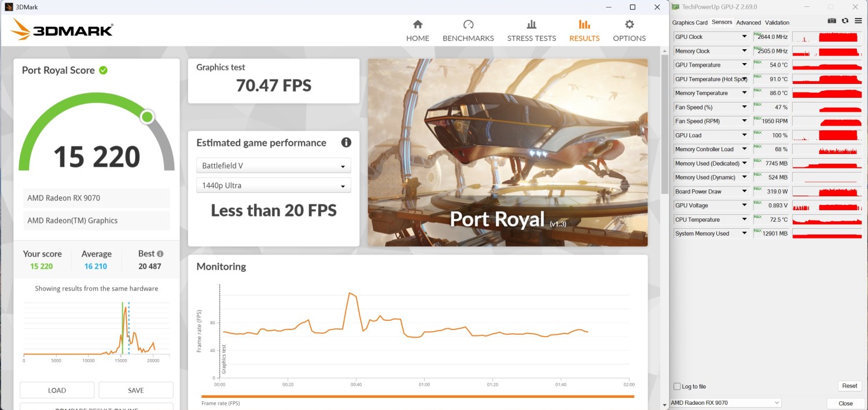Expand the GPU Temperature sensor dropdown
The width and height of the screenshot is (868, 410).
coord(745,65)
